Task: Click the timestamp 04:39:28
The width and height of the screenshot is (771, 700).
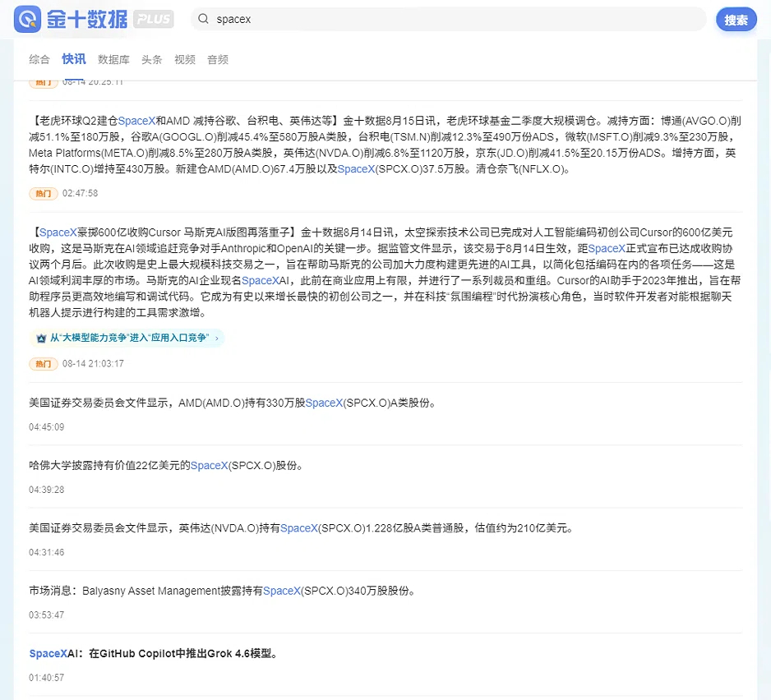Action: click(x=46, y=490)
